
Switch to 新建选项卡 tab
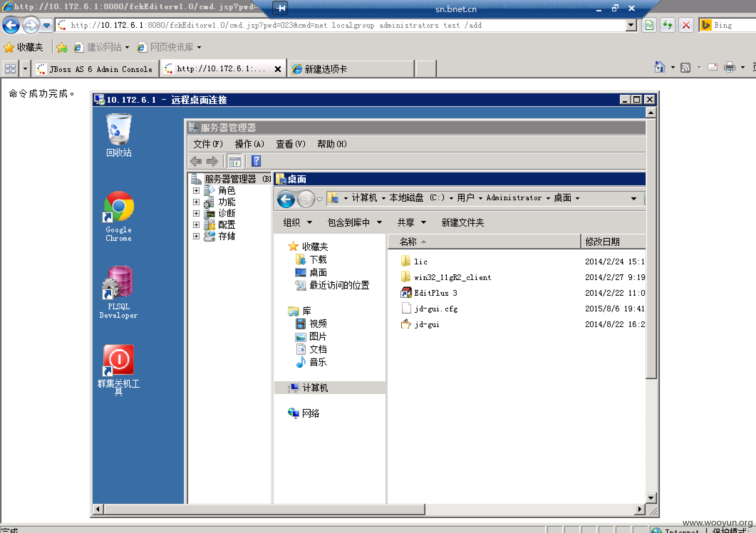pyautogui.click(x=351, y=69)
